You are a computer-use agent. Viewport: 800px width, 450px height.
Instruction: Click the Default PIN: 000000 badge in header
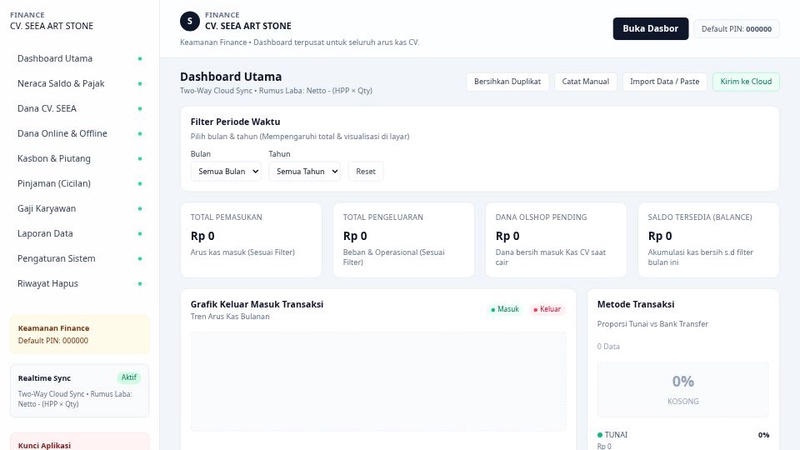tap(736, 29)
